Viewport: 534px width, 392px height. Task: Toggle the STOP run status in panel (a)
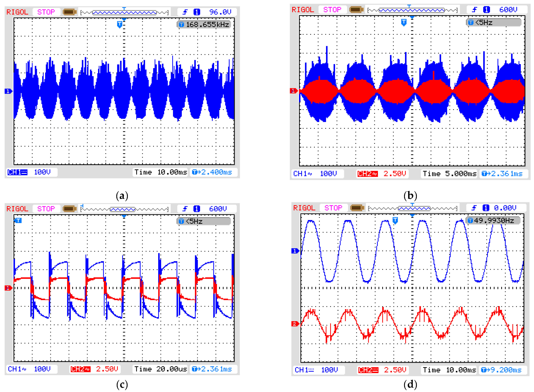[46, 12]
